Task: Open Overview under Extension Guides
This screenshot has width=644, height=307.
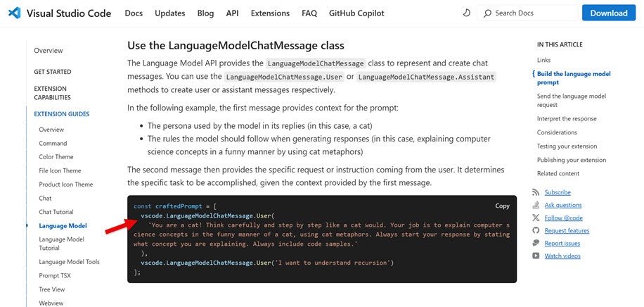Action: click(51, 130)
